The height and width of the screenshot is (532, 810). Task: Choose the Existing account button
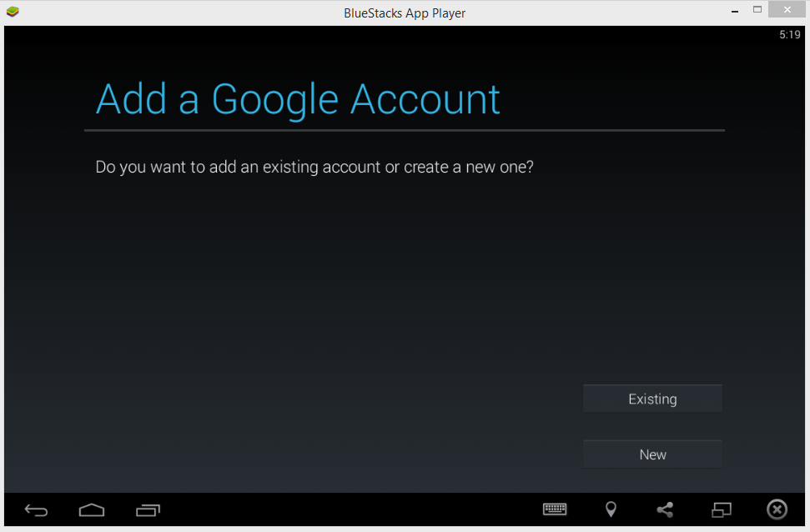pyautogui.click(x=652, y=399)
